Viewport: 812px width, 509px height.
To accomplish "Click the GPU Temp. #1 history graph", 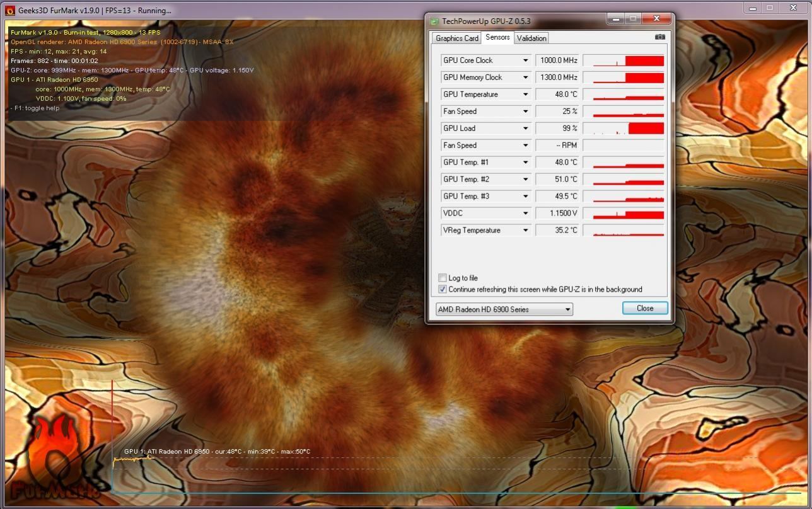I will (623, 163).
